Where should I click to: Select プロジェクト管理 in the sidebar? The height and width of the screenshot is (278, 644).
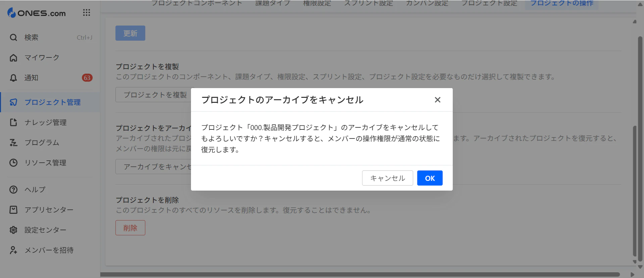click(x=50, y=102)
